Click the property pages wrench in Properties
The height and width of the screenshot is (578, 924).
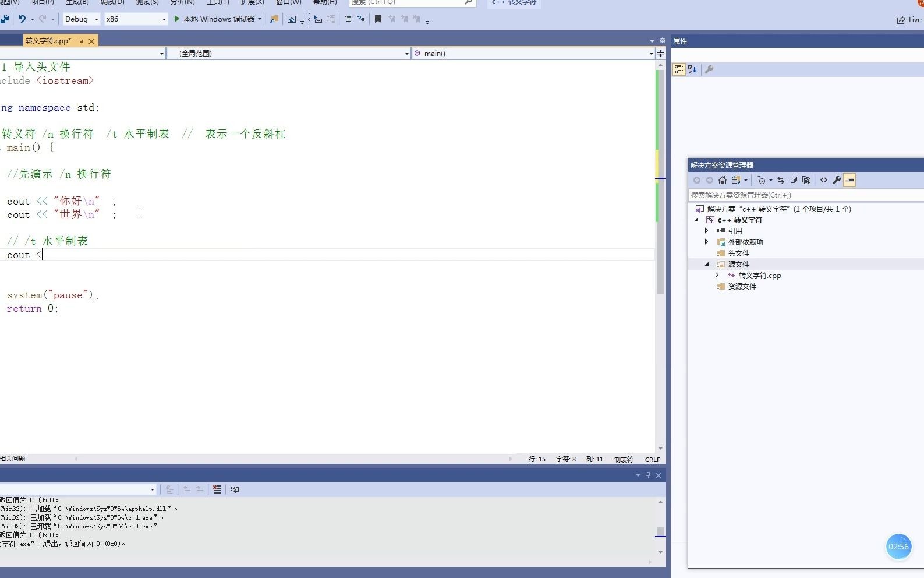click(709, 69)
